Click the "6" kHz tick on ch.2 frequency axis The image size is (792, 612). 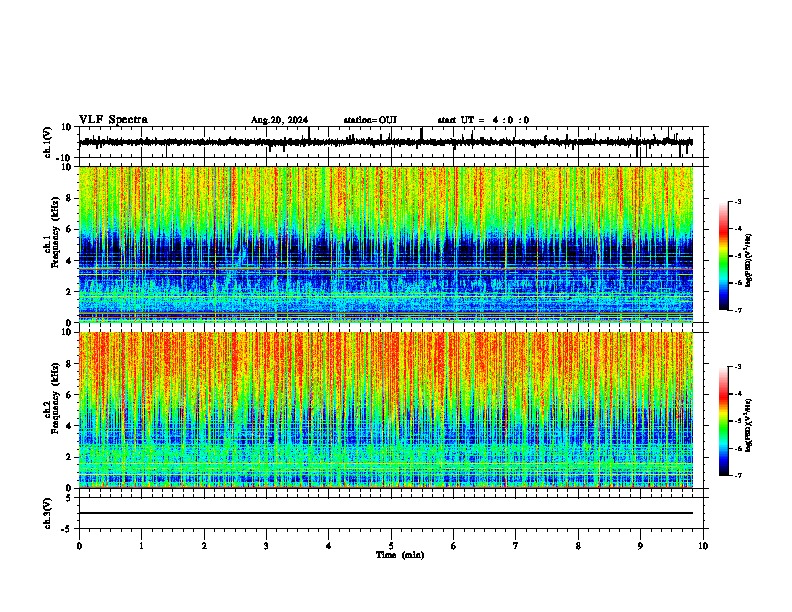pyautogui.click(x=70, y=394)
